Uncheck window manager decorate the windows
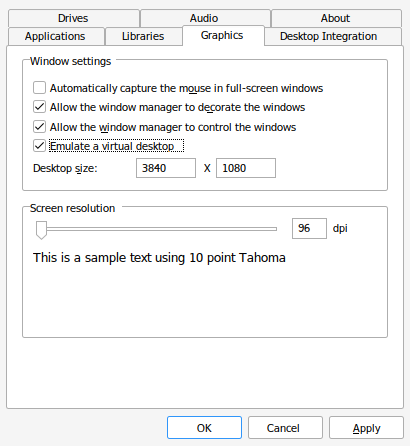The image size is (410, 446). (x=40, y=107)
